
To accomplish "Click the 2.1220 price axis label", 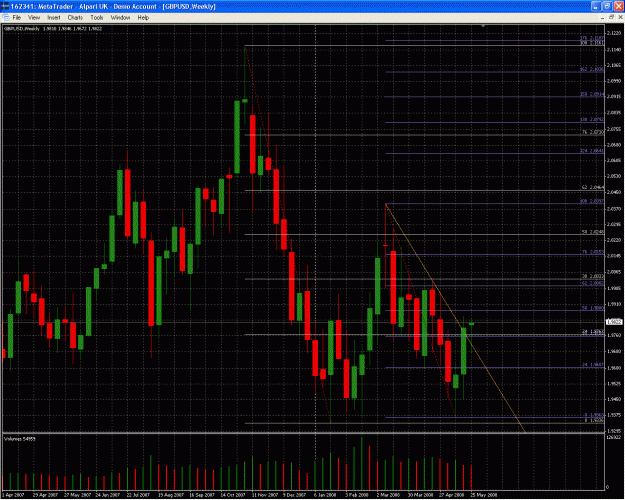I will [x=615, y=33].
